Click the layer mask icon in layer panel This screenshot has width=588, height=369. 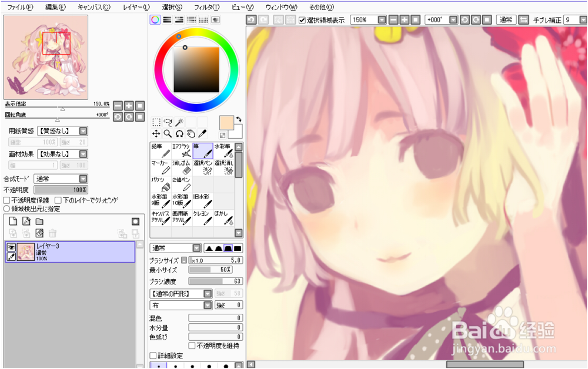tap(135, 222)
